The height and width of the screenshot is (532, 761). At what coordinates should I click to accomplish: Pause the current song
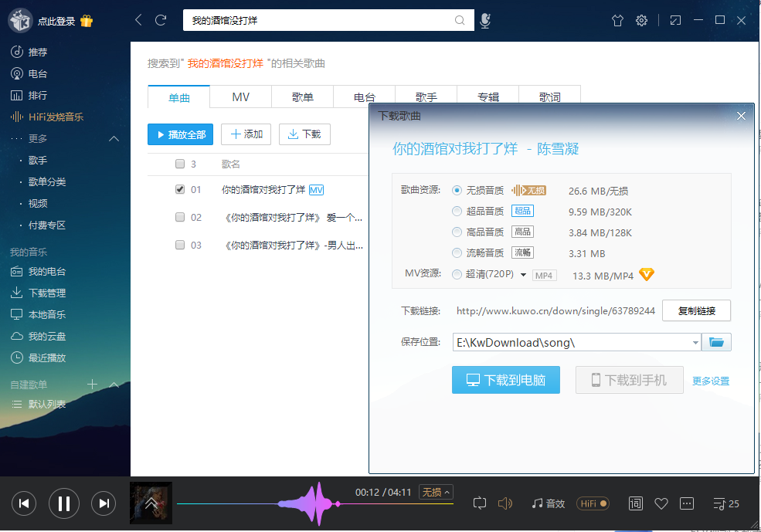coord(63,503)
